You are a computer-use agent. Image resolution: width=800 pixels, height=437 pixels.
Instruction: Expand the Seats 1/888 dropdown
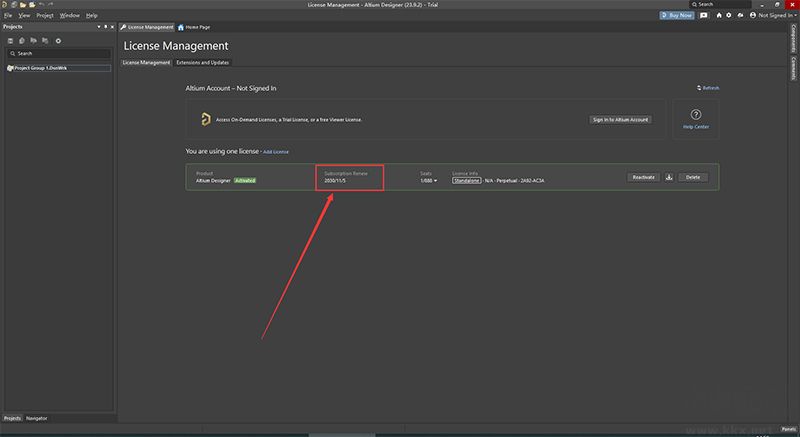click(429, 180)
